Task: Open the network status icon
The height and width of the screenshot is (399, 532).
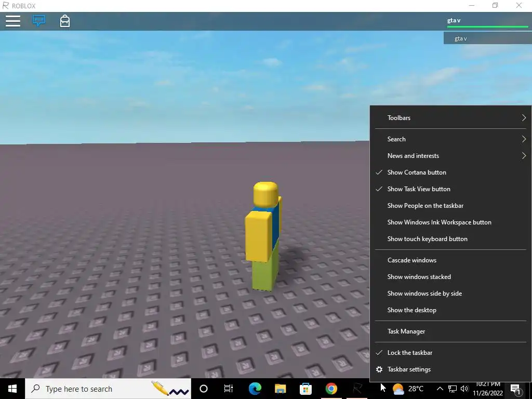Action: (x=453, y=389)
